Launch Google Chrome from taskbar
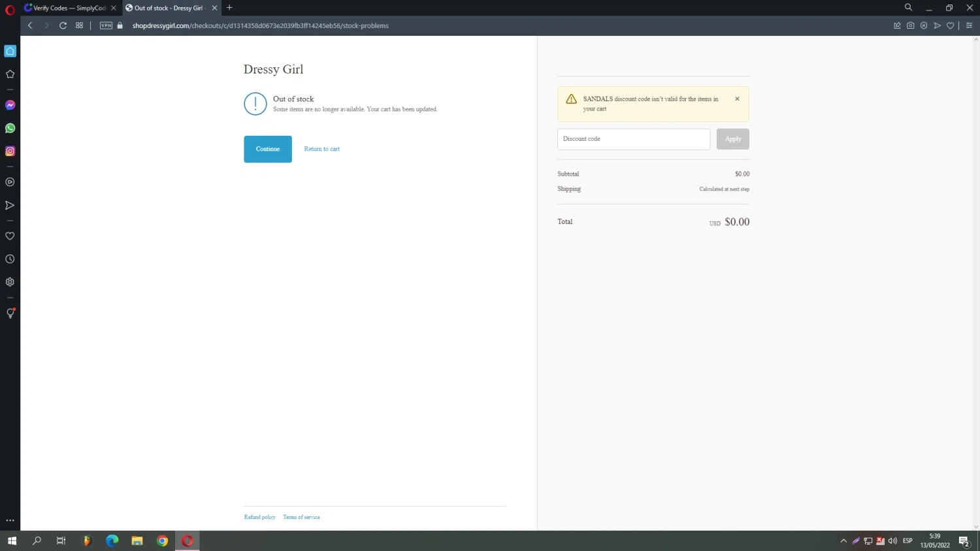The width and height of the screenshot is (980, 551). [162, 541]
